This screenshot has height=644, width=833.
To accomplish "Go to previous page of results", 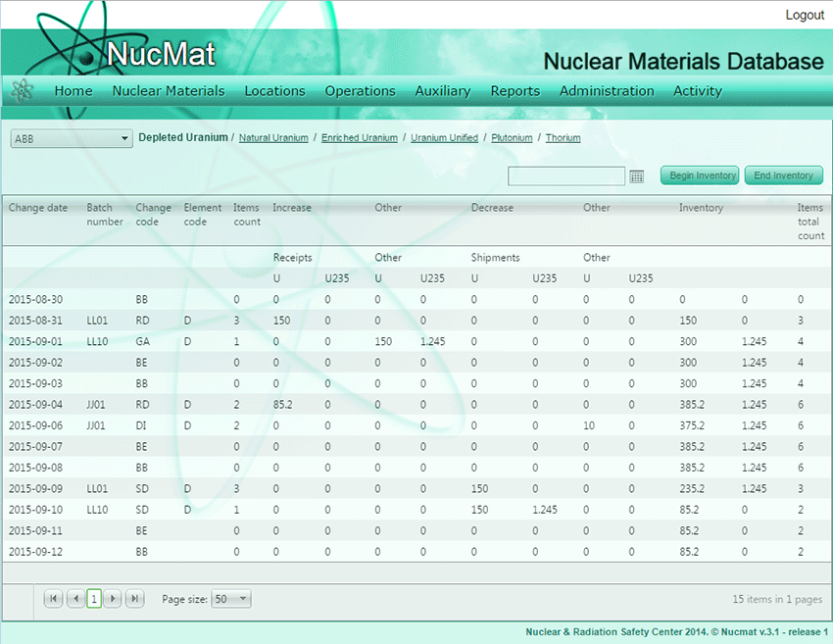I will point(74,599).
